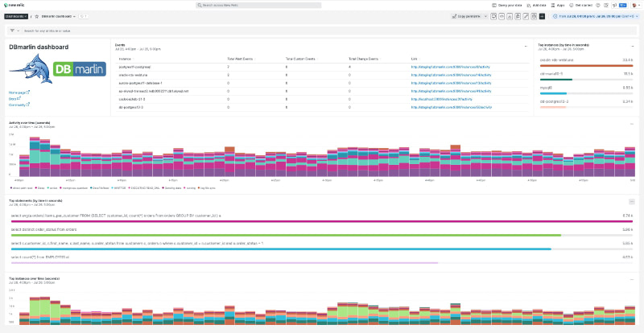Open the Community link
644x333 pixels.
coord(19,105)
